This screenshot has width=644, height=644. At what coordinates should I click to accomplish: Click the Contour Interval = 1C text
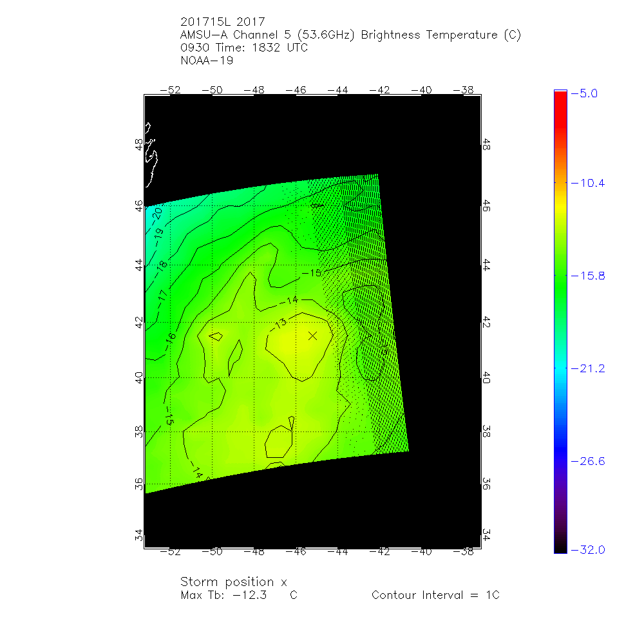[x=435, y=595]
